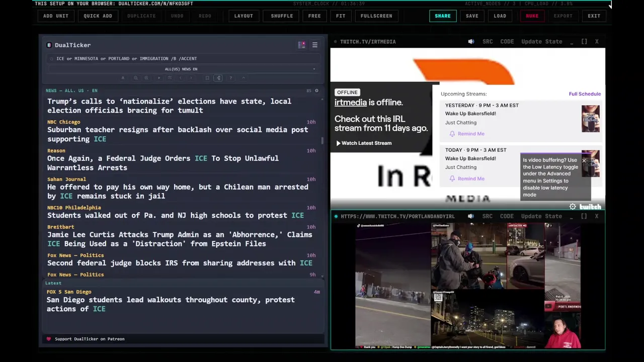644x362 pixels.
Task: Dismiss the video buffering tip
Action: point(584,161)
